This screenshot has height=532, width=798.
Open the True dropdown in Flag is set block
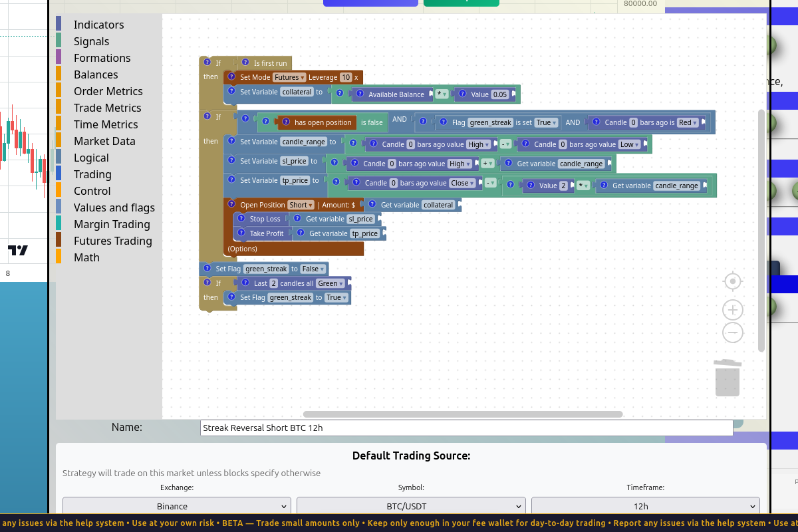tap(547, 122)
